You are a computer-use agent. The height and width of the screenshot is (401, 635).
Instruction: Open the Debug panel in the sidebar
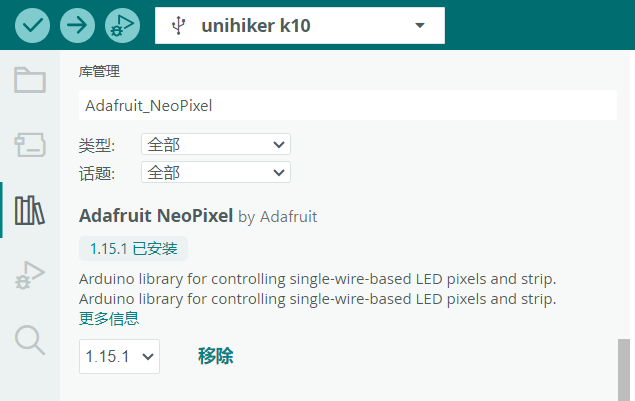pyautogui.click(x=30, y=275)
